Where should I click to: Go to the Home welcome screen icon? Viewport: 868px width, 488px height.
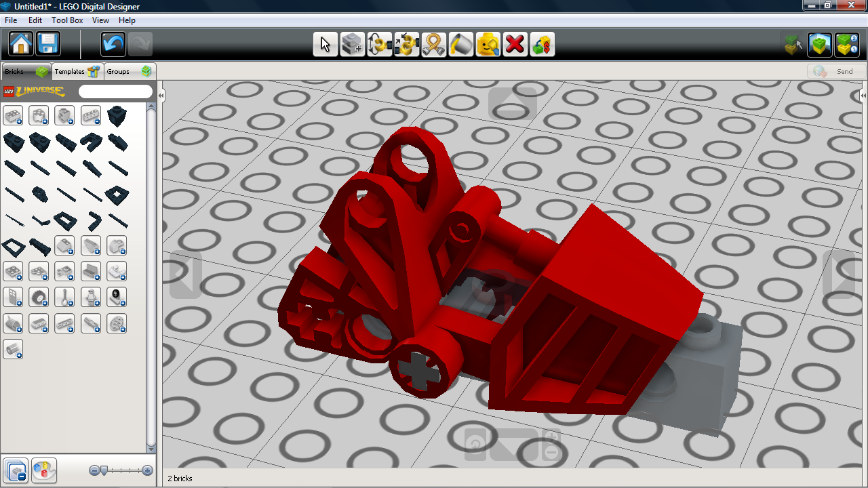[21, 44]
